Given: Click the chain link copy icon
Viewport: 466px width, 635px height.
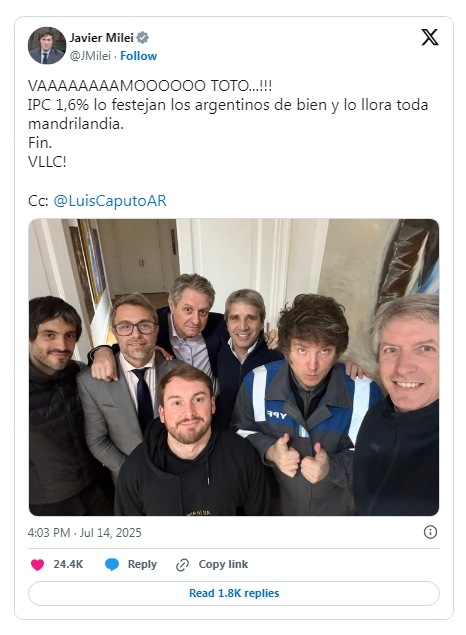Looking at the screenshot, I should click(182, 565).
